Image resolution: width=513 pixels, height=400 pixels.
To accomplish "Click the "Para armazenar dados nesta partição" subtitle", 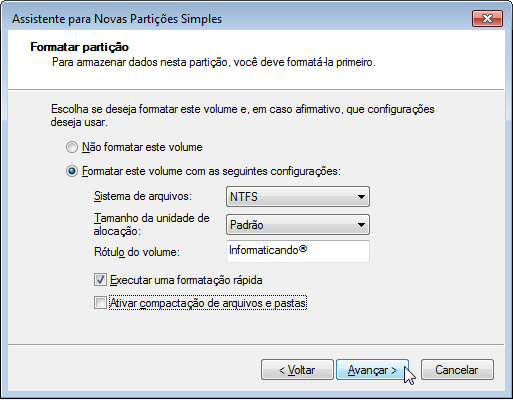I will pyautogui.click(x=214, y=62).
